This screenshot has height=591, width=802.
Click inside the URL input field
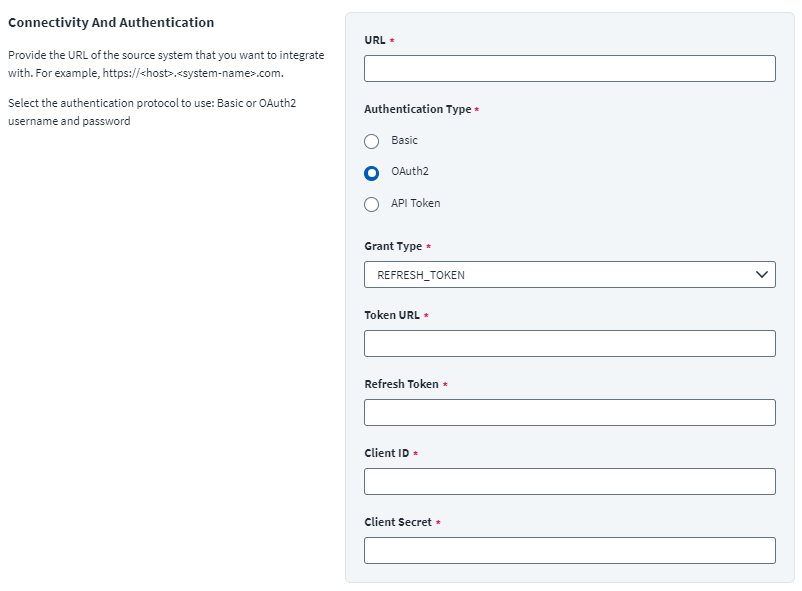570,68
